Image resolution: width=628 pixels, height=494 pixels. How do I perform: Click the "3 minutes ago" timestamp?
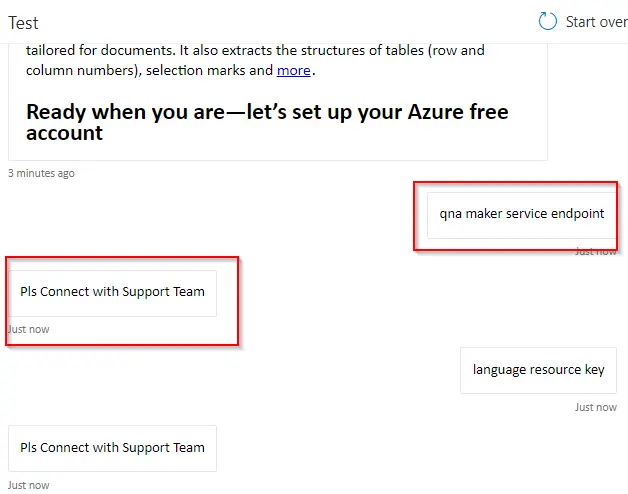[x=41, y=173]
